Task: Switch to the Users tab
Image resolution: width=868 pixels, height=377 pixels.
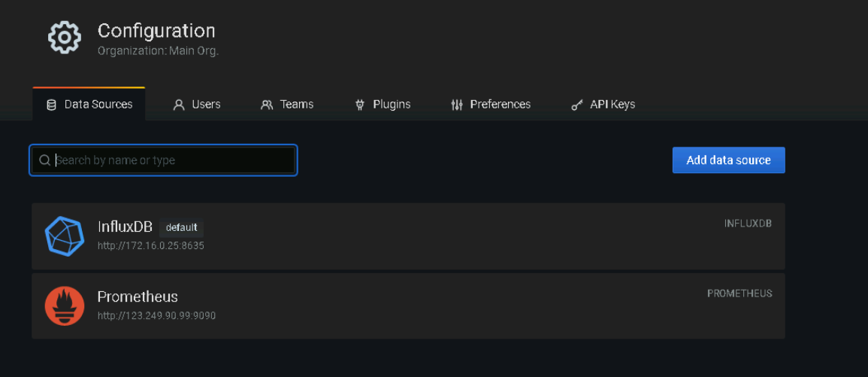Action: click(197, 105)
